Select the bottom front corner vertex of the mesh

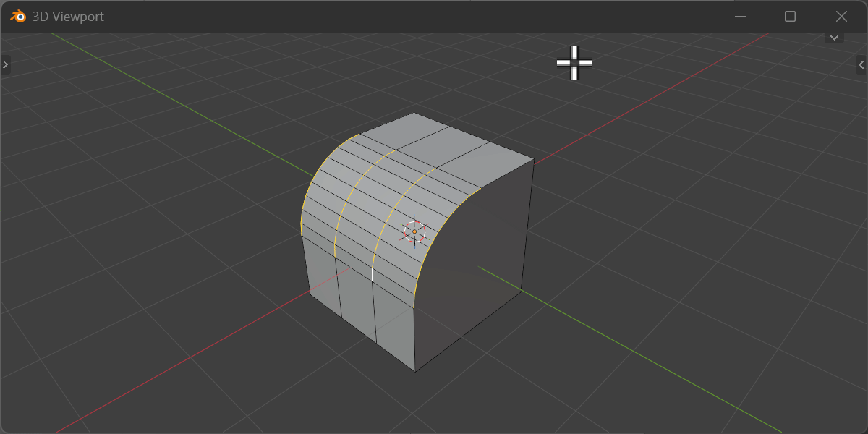[x=415, y=371]
